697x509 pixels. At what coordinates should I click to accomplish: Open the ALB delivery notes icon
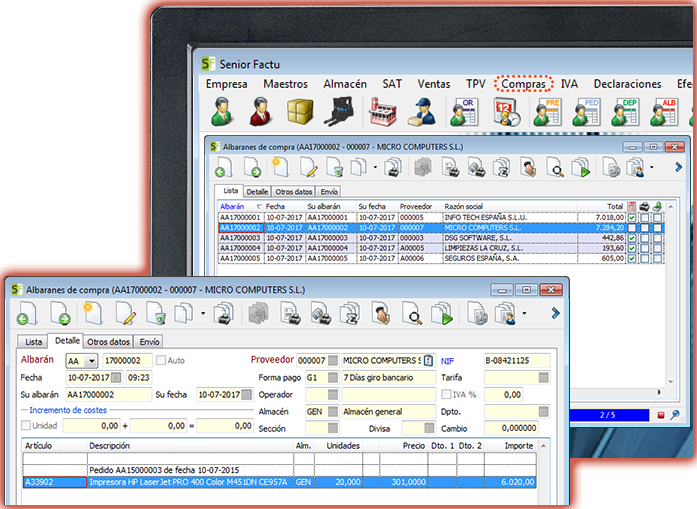tap(664, 112)
